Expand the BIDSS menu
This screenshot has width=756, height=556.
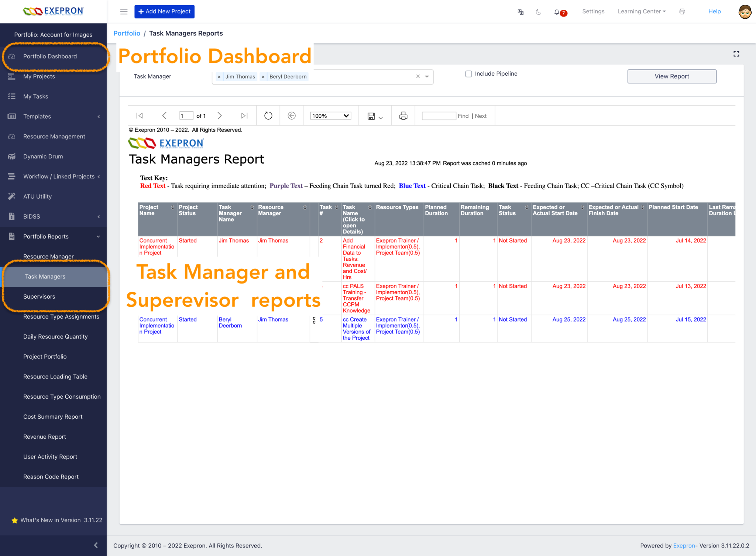coord(54,216)
